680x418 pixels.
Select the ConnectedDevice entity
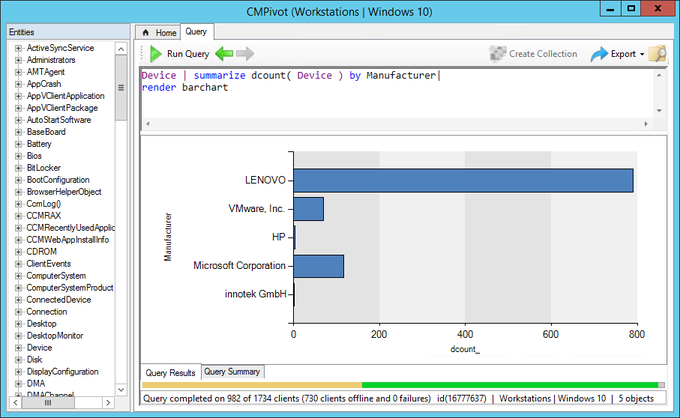tap(59, 300)
